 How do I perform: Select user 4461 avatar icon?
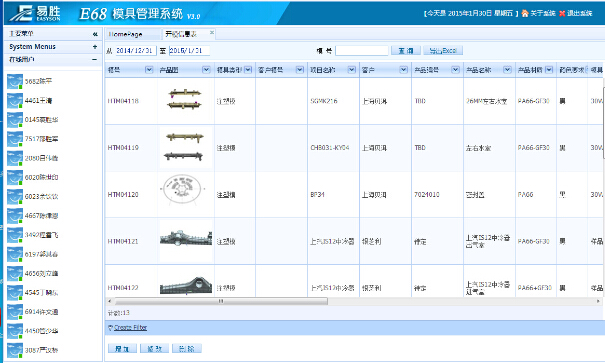point(15,101)
